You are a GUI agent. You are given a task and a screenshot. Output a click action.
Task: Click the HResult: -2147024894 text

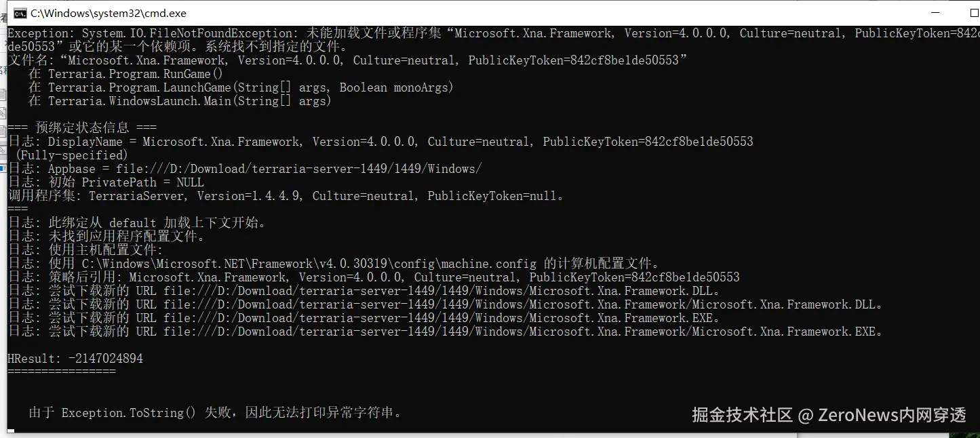[75, 359]
